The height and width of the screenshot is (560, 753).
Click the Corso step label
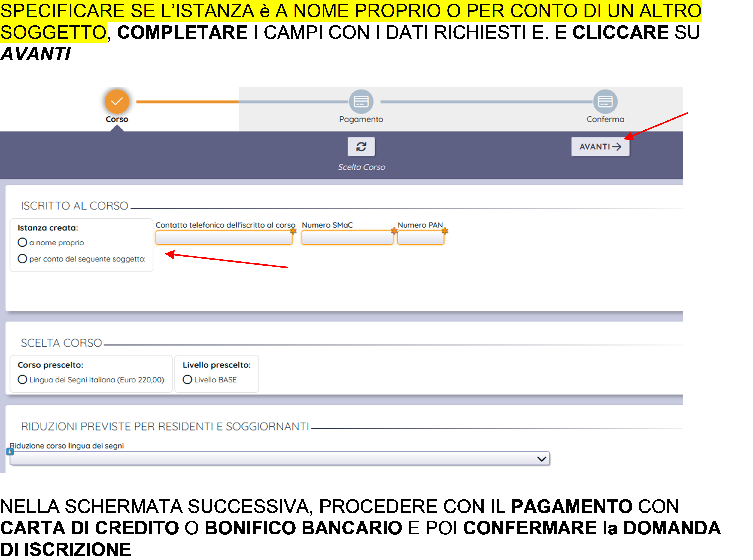[x=117, y=119]
